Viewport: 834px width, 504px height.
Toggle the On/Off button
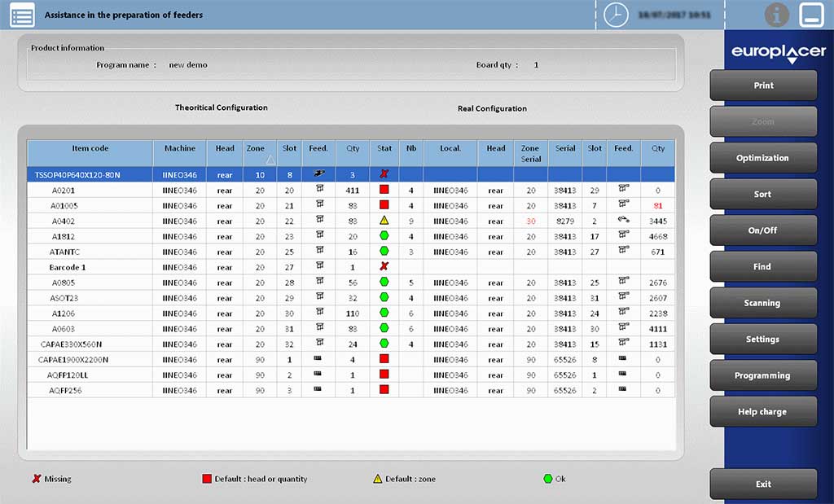(x=763, y=230)
